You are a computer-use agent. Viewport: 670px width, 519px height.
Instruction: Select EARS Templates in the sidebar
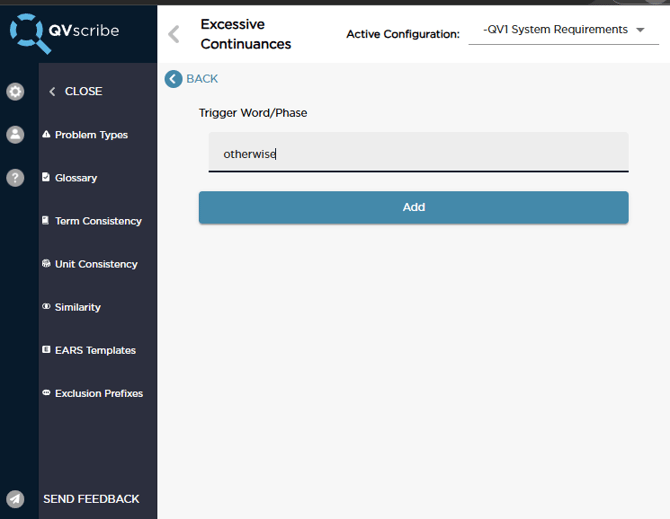[95, 350]
